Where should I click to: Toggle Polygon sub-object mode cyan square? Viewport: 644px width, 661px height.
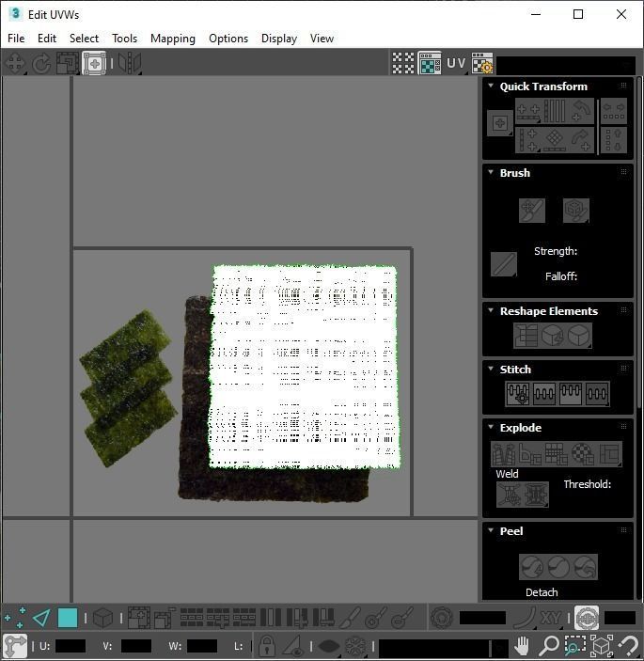[68, 618]
